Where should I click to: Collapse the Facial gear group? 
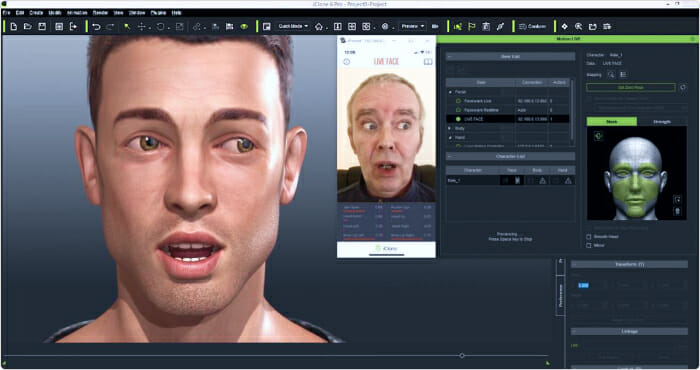tap(450, 92)
